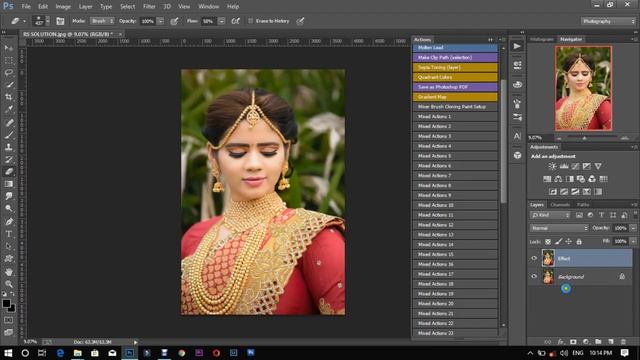Select the Move tool in the toolbox
The image size is (640, 360).
[x=9, y=48]
